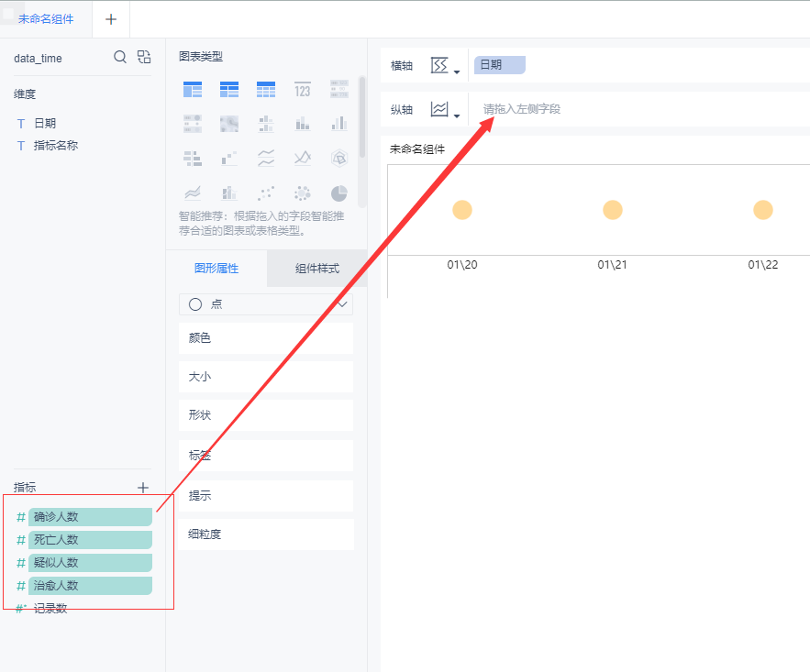Image resolution: width=810 pixels, height=672 pixels.
Task: Select the 死亡人数 indicator field
Action: tap(91, 540)
